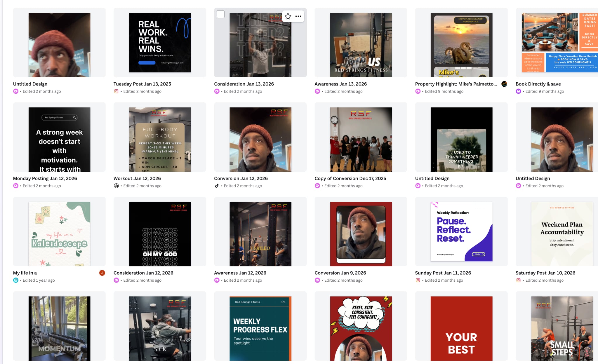
Task: Click the owner avatar beside Property Highlight
Action: click(x=504, y=84)
